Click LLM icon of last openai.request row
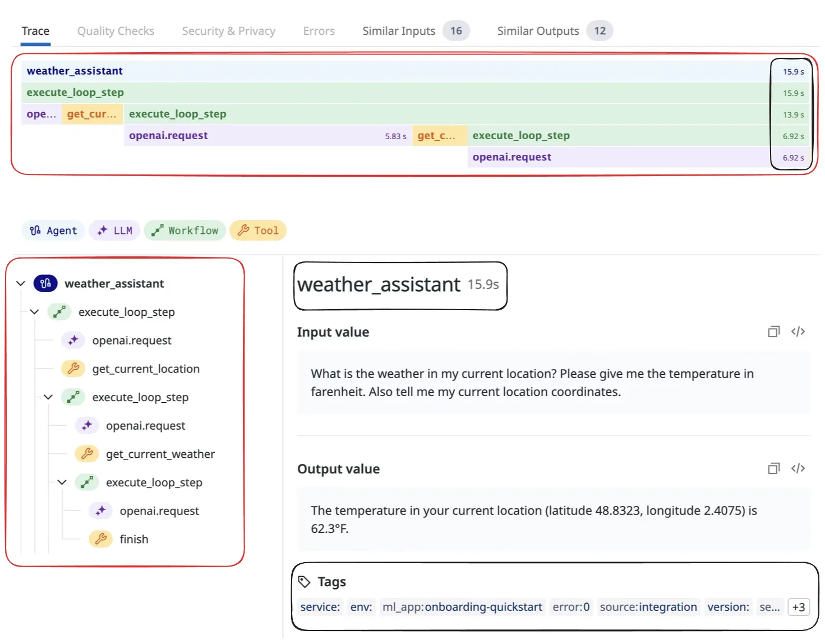Image resolution: width=825 pixels, height=644 pixels. (x=100, y=510)
